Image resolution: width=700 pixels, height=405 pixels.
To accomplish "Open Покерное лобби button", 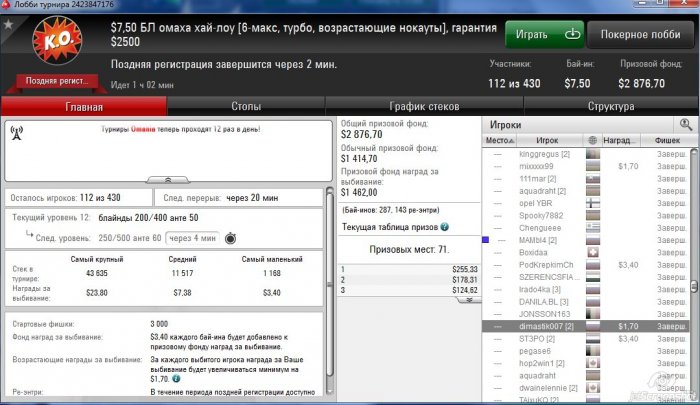I will [641, 34].
